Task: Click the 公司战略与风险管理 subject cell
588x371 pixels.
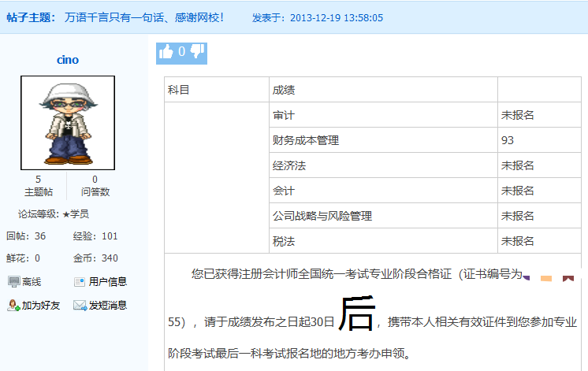Action: click(383, 216)
